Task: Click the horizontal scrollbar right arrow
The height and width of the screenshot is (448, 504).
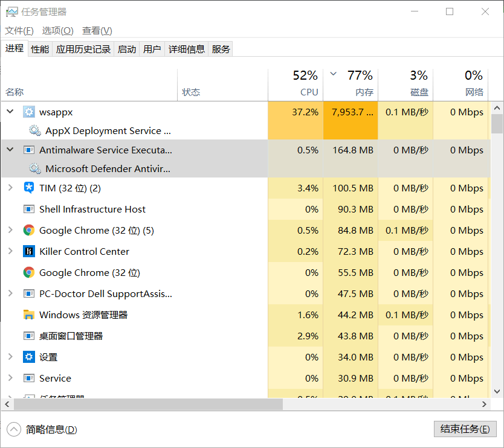Action: click(485, 404)
